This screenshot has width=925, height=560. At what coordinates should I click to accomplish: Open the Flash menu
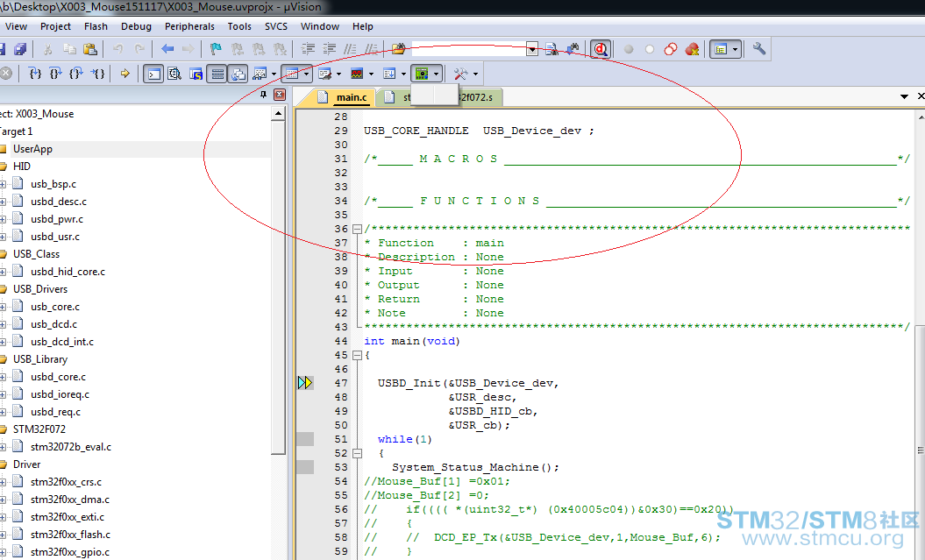(x=96, y=26)
